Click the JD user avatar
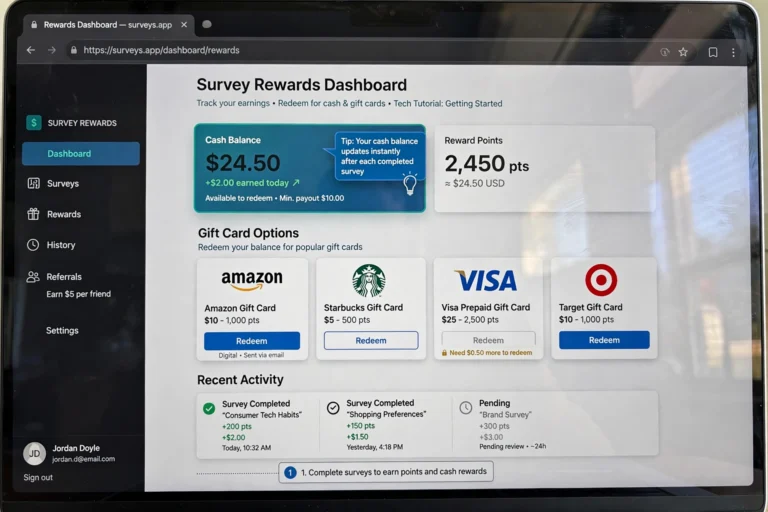This screenshot has height=512, width=768. [x=34, y=454]
